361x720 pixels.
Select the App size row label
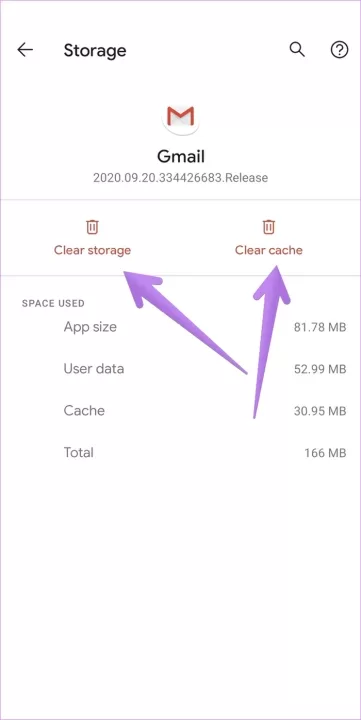coord(90,327)
